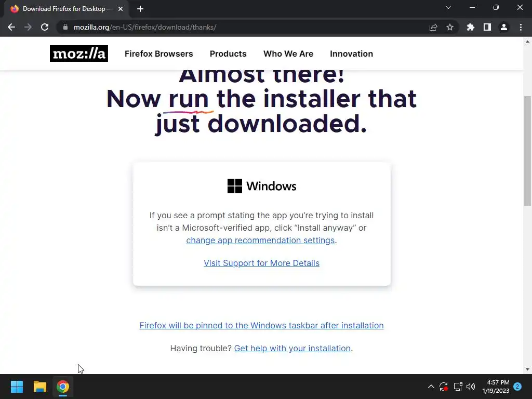
Task: Open Visit Support for More Details link
Action: 262,263
